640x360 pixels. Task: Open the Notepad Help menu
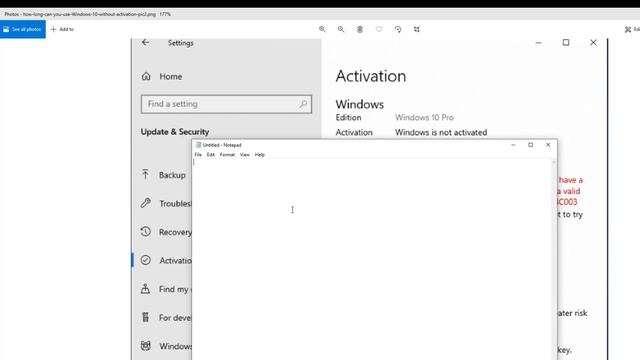(260, 155)
